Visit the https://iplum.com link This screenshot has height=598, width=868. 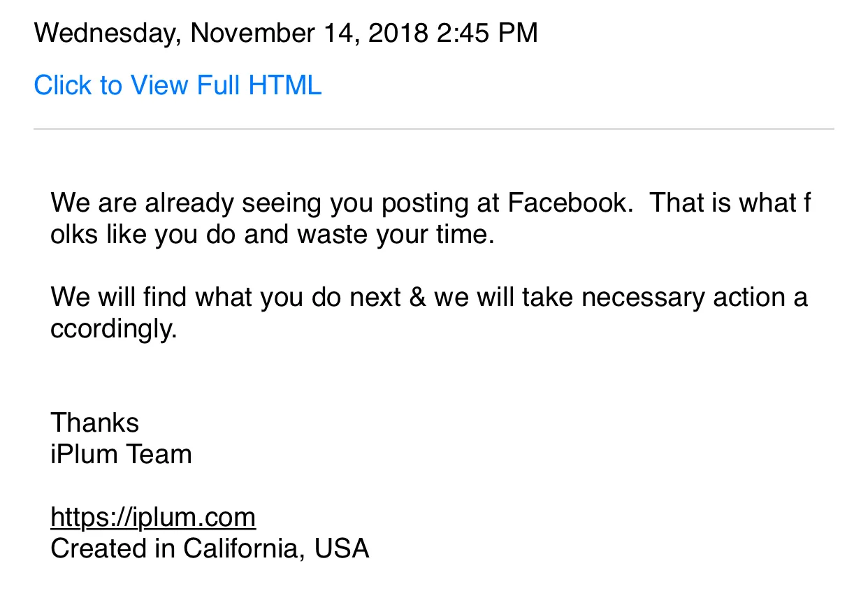[153, 518]
